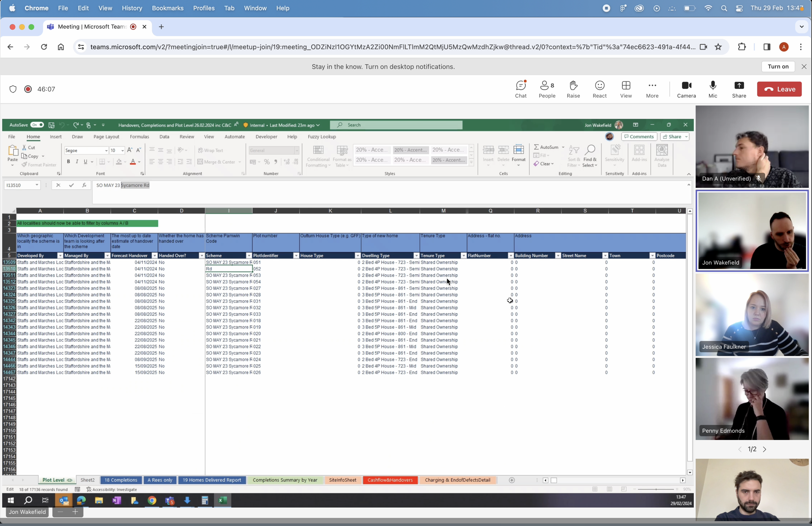Bookmark this page with the star icon

718,47
